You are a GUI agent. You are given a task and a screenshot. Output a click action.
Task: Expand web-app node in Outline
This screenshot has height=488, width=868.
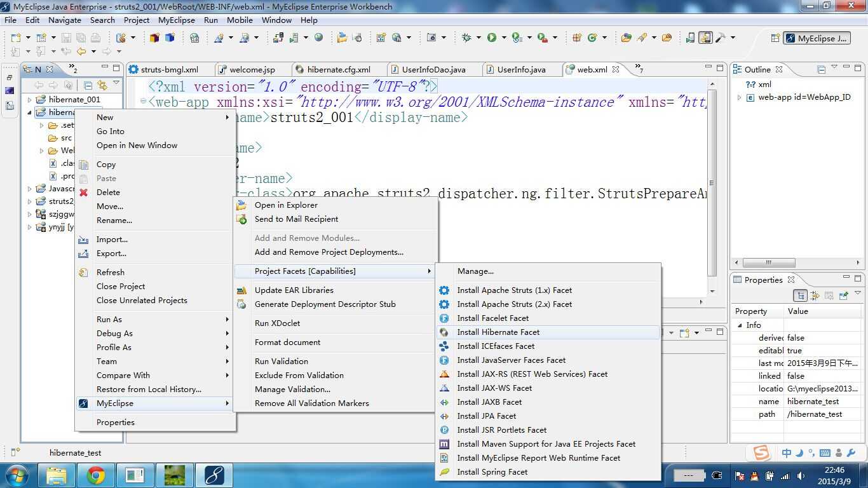[739, 98]
